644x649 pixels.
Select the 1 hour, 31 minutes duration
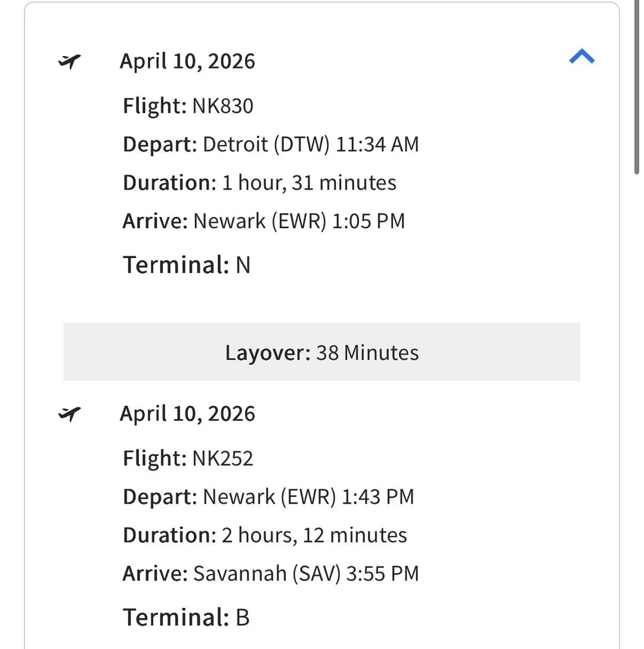[309, 182]
